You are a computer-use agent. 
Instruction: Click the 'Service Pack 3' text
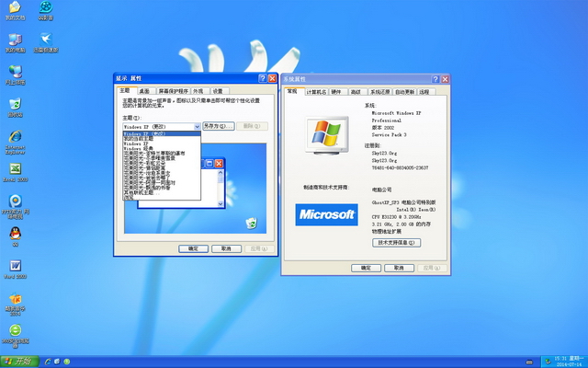coord(390,135)
